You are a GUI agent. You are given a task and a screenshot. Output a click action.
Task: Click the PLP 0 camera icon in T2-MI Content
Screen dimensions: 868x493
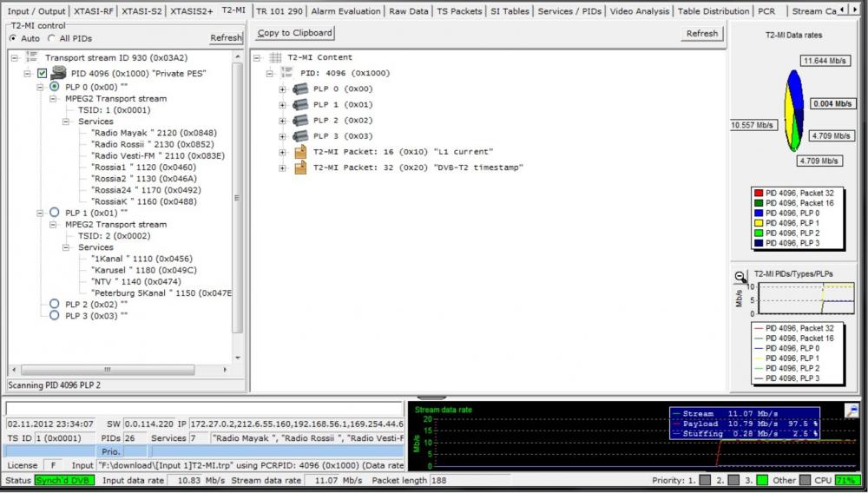(300, 89)
